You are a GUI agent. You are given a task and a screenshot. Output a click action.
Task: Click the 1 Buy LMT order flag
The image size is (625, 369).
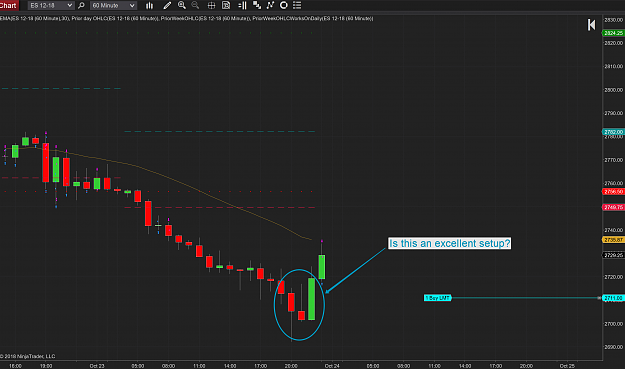[437, 298]
